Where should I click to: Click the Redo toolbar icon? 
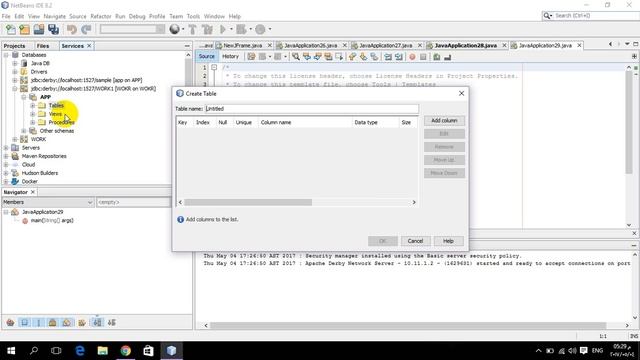click(86, 29)
